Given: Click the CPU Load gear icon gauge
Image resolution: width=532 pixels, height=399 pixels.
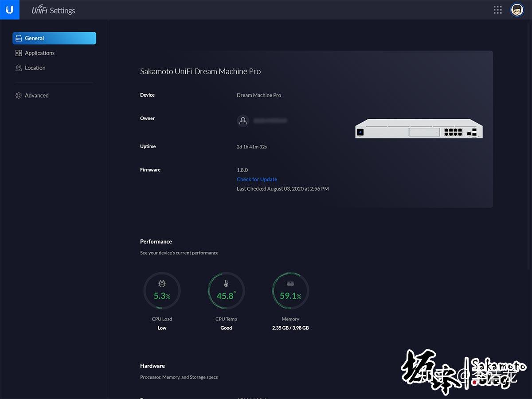Looking at the screenshot, I should (x=162, y=284).
